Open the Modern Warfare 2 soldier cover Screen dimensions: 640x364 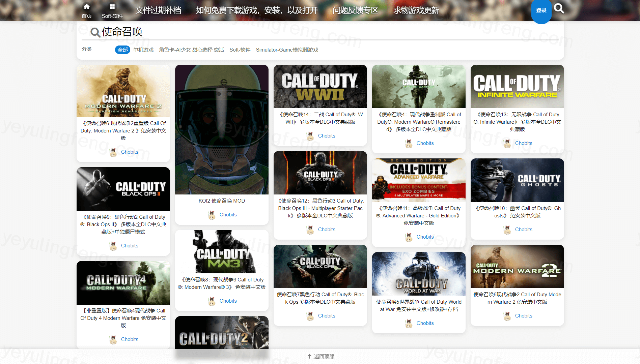[x=518, y=267]
